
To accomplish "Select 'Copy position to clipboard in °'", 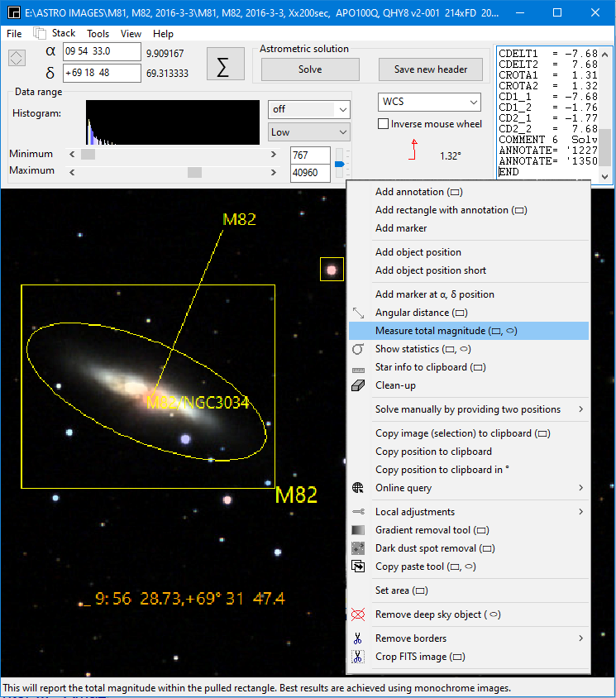I will (x=469, y=470).
